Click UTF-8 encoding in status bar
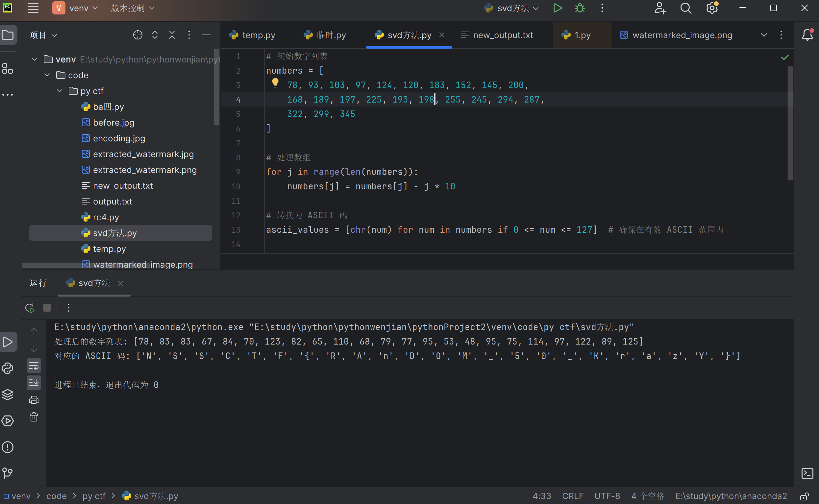Screen dimensions: 819x504 [x=607, y=496]
